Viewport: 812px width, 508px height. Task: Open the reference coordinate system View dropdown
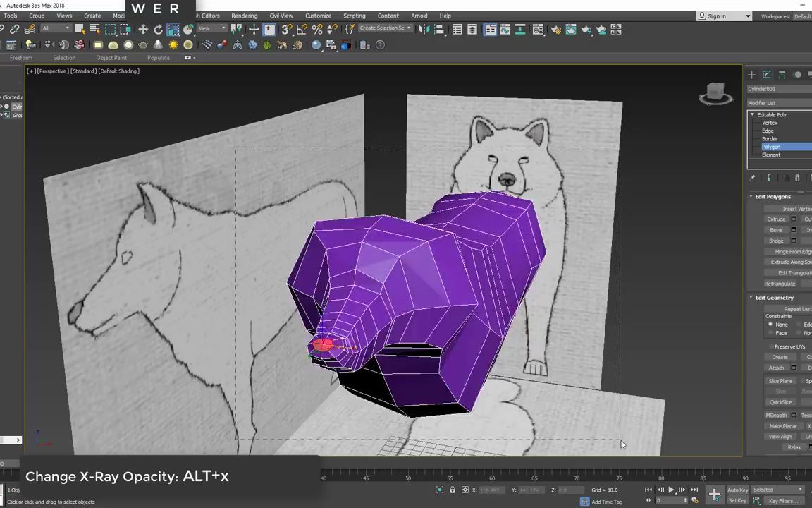click(210, 29)
